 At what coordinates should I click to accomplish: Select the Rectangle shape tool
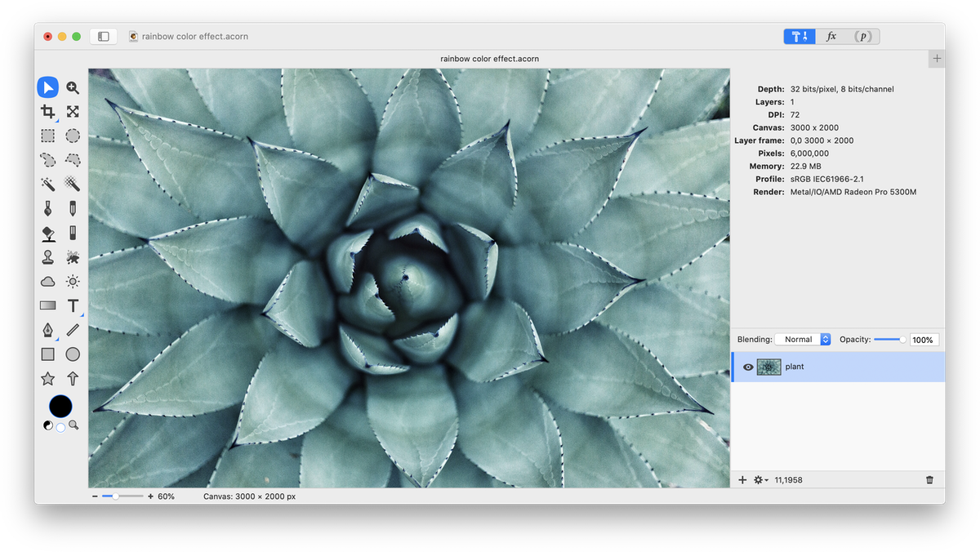(48, 354)
